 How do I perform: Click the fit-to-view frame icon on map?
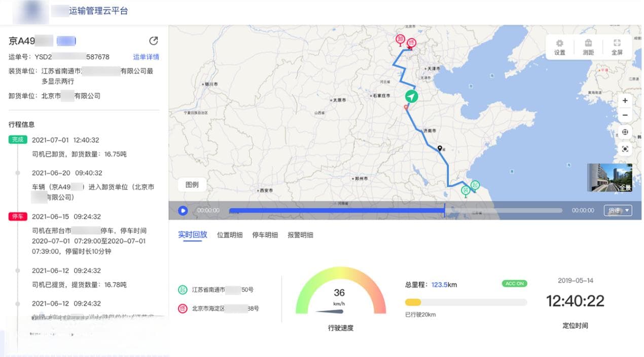click(625, 149)
